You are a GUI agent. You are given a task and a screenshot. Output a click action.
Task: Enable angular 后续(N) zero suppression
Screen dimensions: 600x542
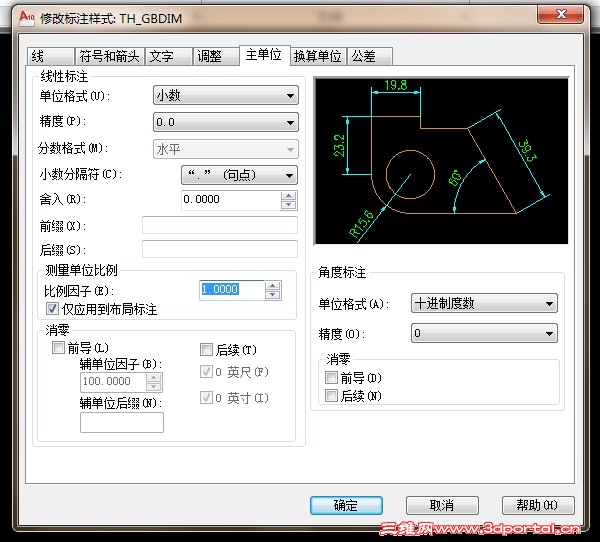[331, 396]
